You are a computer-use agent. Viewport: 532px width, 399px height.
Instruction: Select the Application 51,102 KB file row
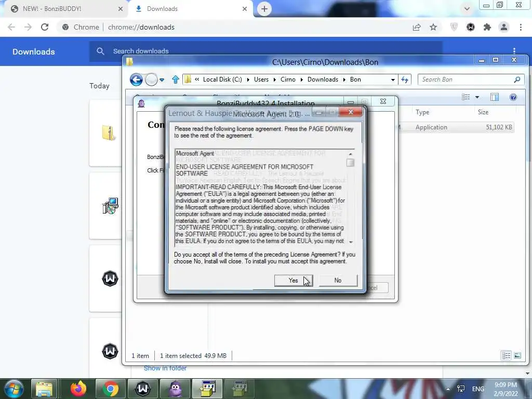456,127
